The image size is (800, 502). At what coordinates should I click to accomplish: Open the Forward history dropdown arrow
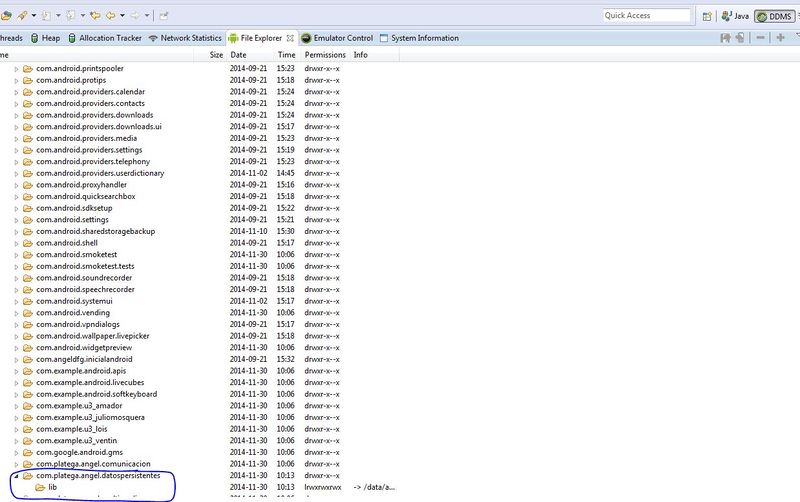pos(147,16)
